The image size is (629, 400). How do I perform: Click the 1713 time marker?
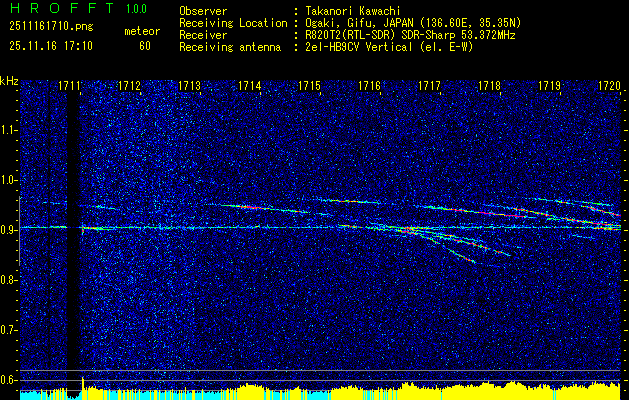pos(189,86)
